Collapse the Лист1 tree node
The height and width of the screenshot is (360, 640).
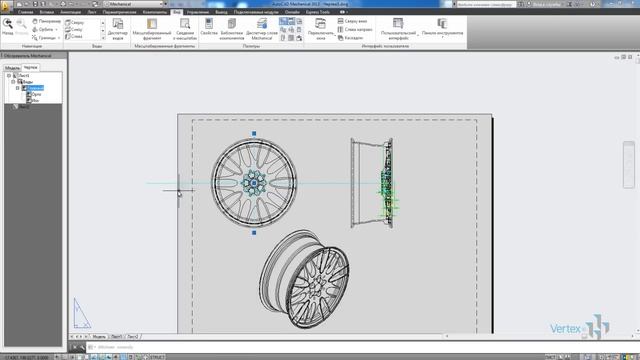click(9, 76)
